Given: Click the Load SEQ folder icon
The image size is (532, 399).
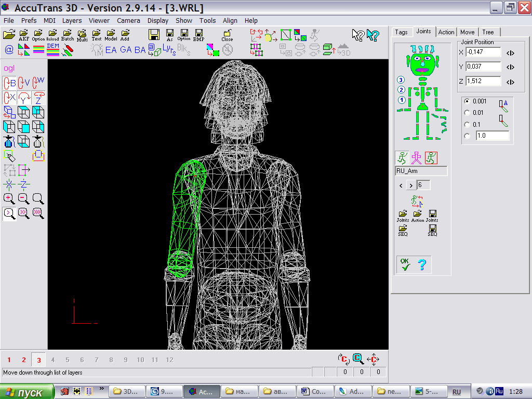Looking at the screenshot, I should 403,230.
